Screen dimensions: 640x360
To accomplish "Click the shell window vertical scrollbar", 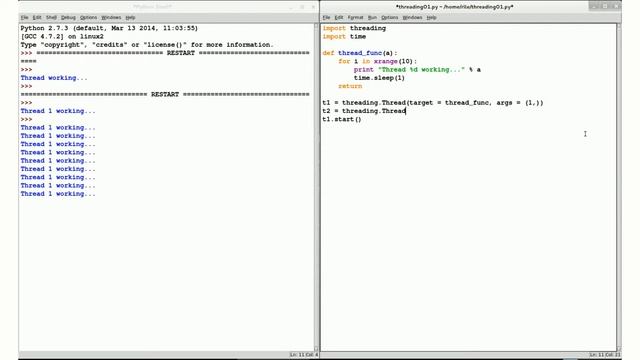I will (x=316, y=187).
